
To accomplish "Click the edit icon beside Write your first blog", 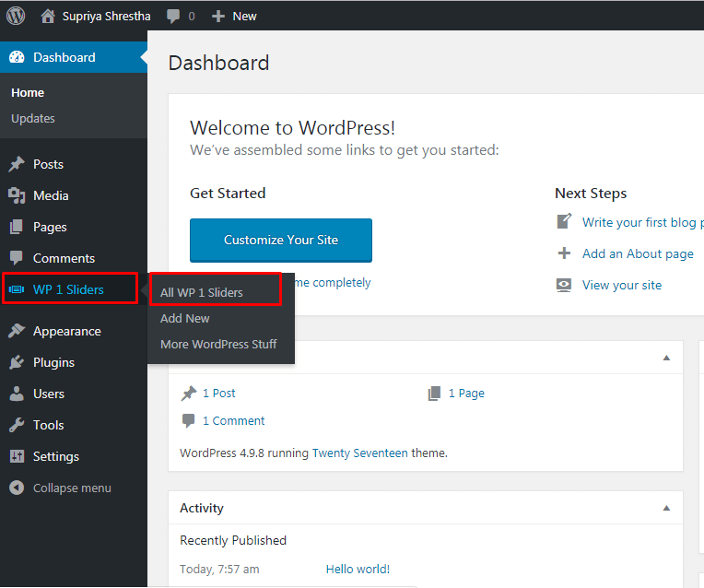I will (x=564, y=221).
